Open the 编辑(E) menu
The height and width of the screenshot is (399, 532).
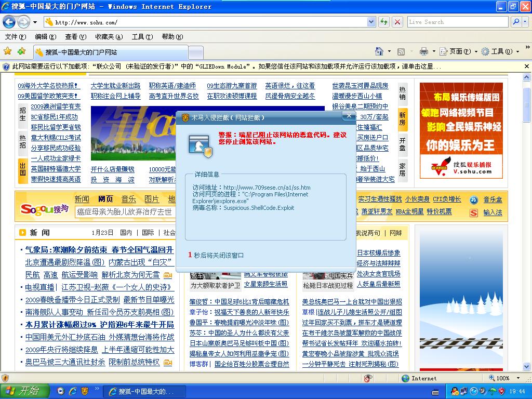46,37
